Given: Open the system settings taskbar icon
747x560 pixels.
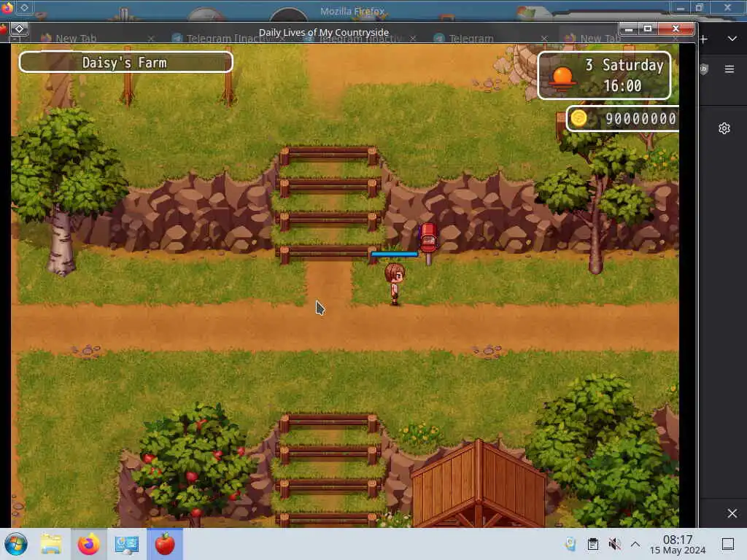Looking at the screenshot, I should coord(126,544).
